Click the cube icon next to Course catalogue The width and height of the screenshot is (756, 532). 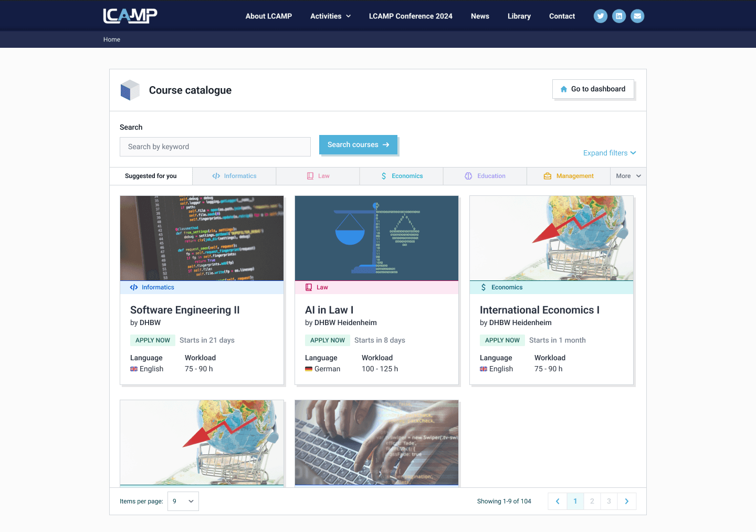click(x=130, y=90)
